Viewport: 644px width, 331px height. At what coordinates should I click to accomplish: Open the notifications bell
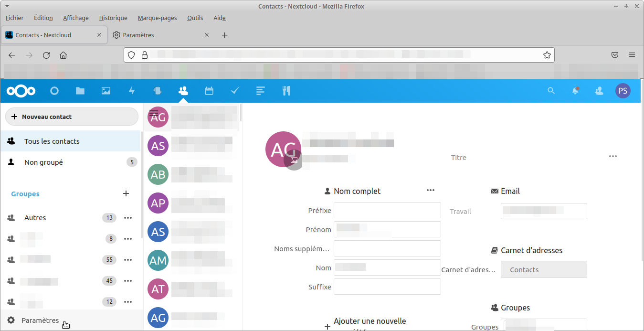tap(575, 91)
